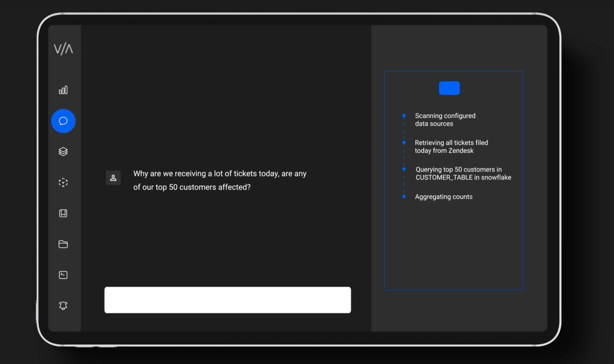Select the "Scanning configured data sources" step
Viewport: 614px width, 364px height.
(445, 120)
